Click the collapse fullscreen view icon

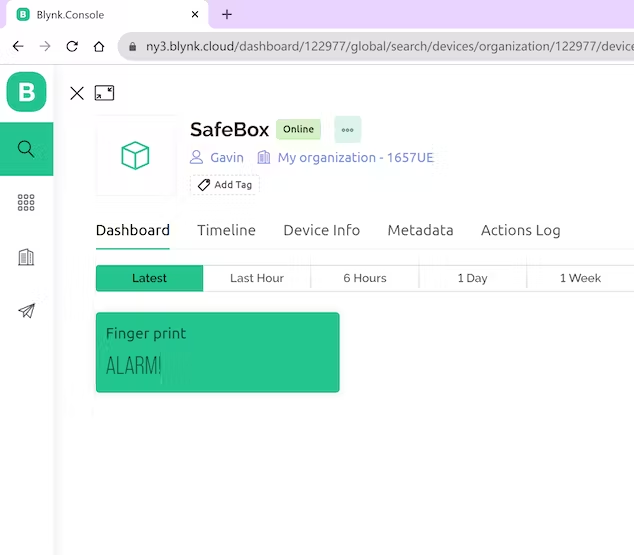click(104, 93)
